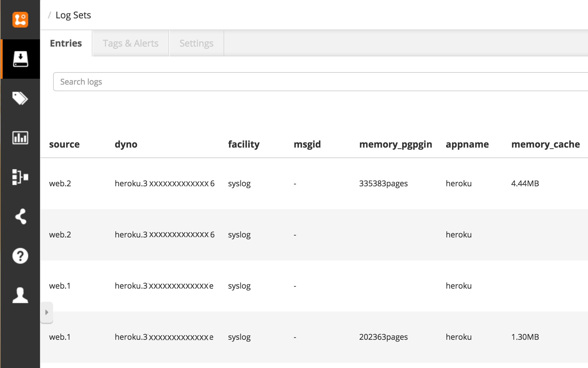This screenshot has width=588, height=368.
Task: Click the orange Logentries logo icon
Action: (x=20, y=20)
